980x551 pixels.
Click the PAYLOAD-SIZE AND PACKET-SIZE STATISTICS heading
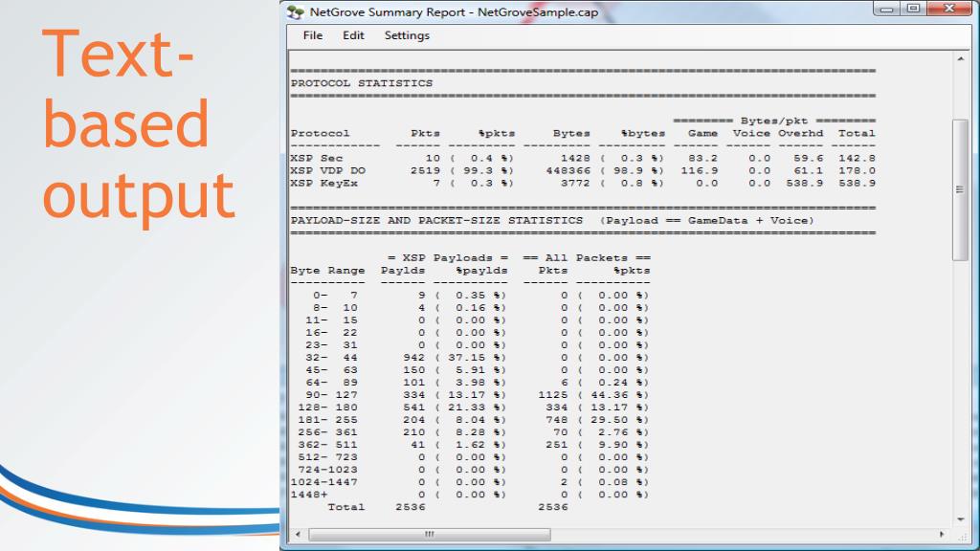(x=436, y=221)
